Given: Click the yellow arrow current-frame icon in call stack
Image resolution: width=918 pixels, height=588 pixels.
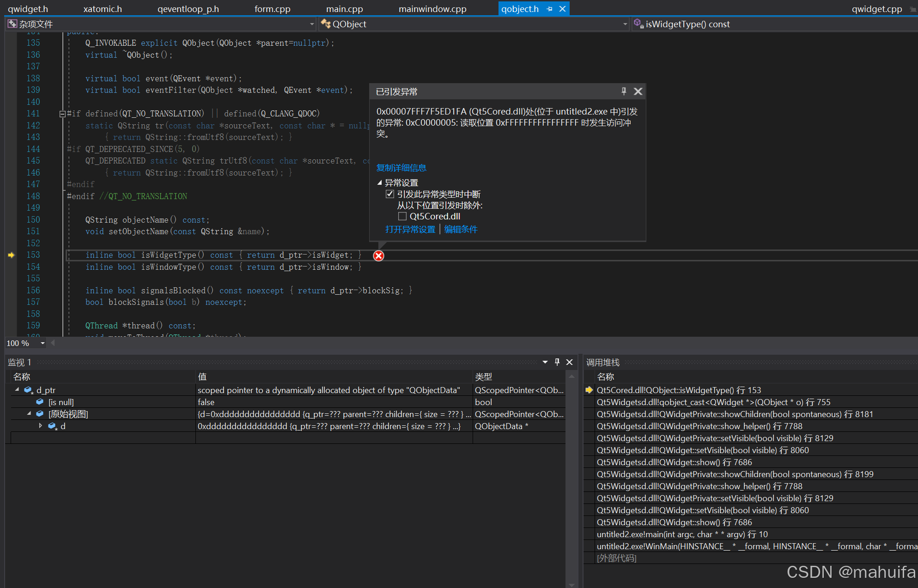Looking at the screenshot, I should (x=589, y=390).
